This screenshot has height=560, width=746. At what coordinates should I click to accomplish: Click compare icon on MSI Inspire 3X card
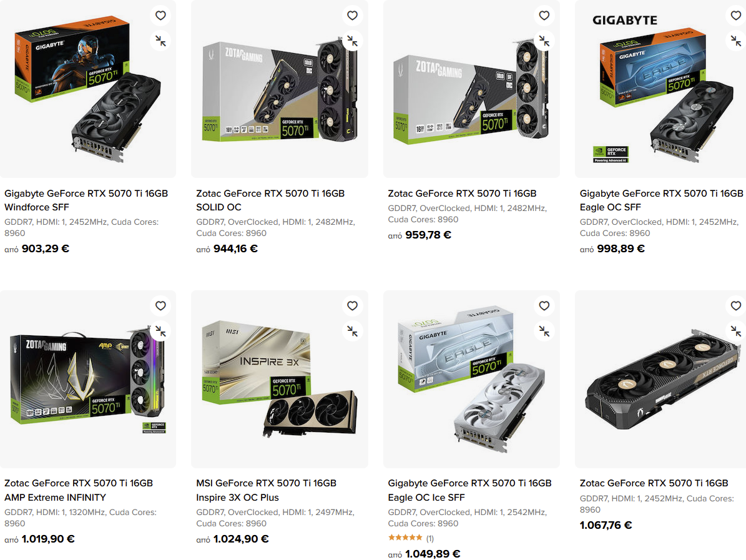[353, 331]
